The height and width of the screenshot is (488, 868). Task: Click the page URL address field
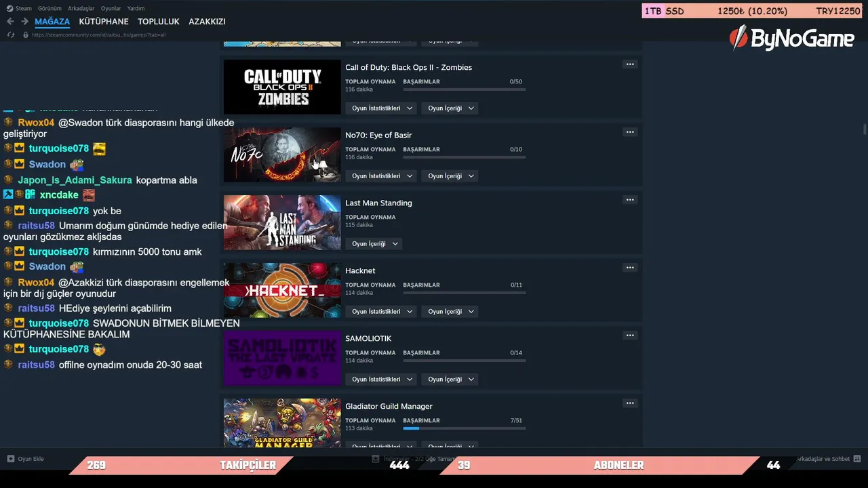point(99,35)
